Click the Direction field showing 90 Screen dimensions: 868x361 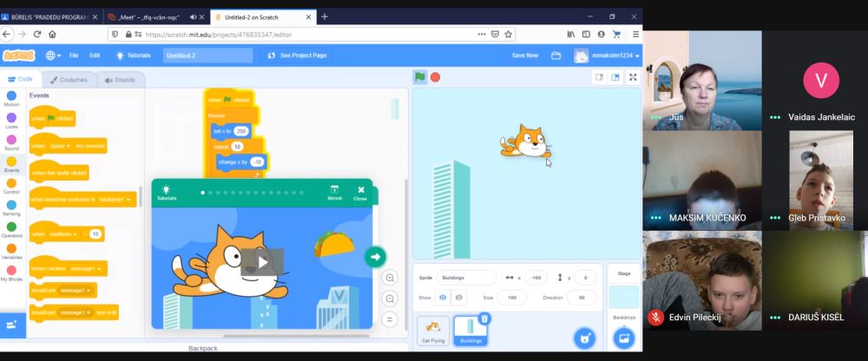coord(582,298)
